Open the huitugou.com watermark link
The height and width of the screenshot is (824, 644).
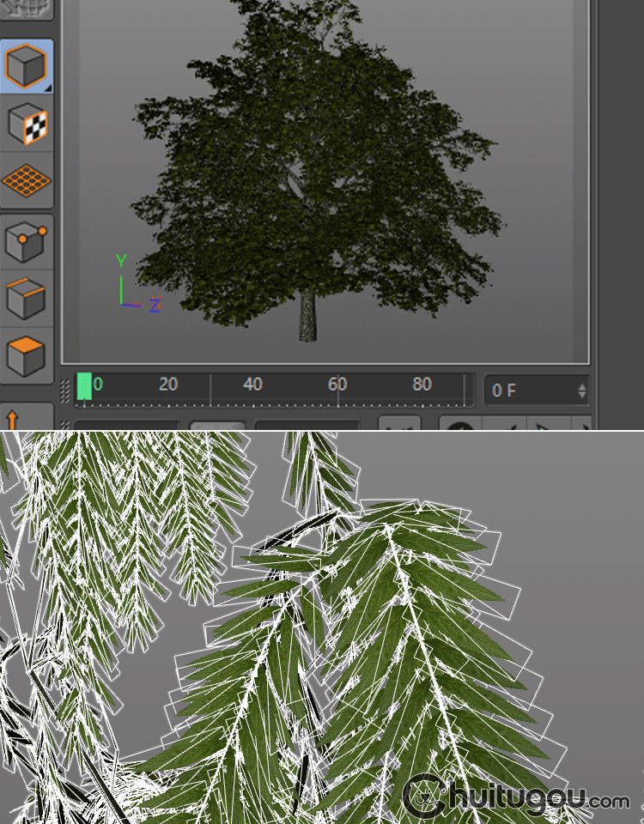coord(515,800)
